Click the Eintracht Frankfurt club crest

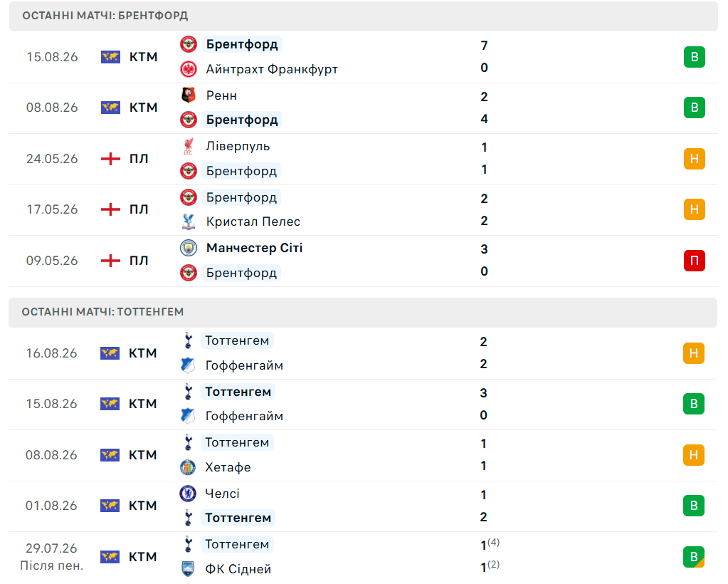(x=189, y=69)
